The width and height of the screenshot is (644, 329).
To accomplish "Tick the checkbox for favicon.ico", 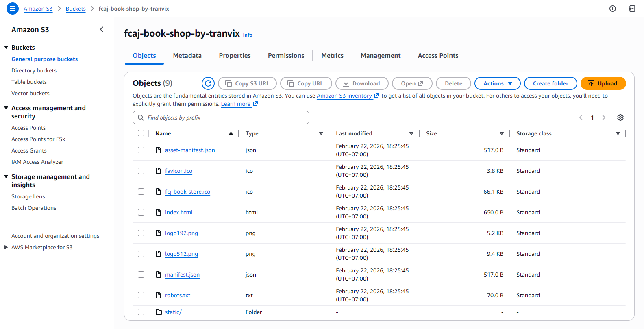I will pos(141,171).
